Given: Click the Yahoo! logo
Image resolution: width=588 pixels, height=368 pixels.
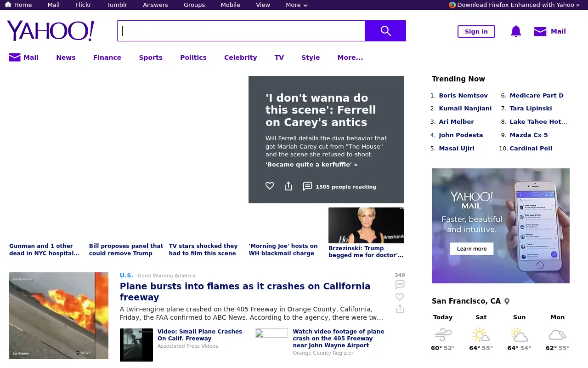Looking at the screenshot, I should [x=51, y=31].
